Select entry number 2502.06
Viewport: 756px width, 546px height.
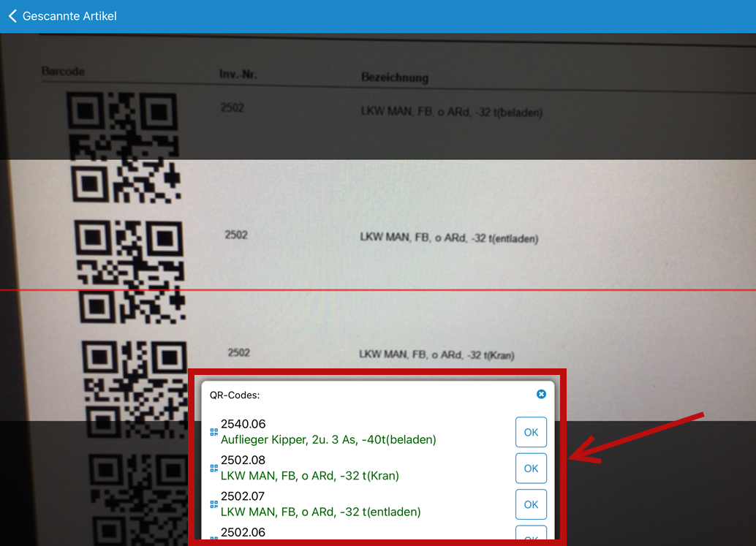[243, 532]
